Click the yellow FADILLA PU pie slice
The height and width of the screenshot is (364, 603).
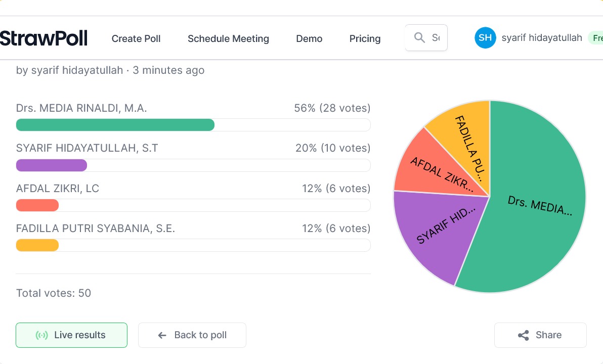pos(465,136)
